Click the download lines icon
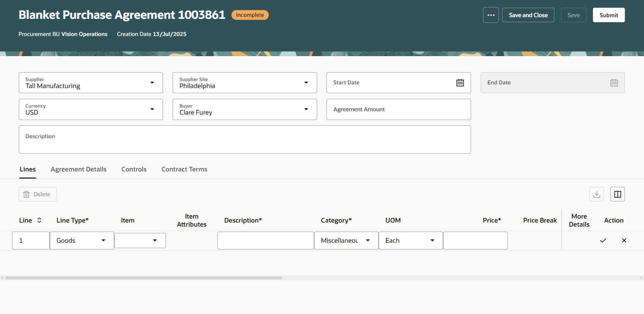This screenshot has width=644, height=314. (597, 194)
